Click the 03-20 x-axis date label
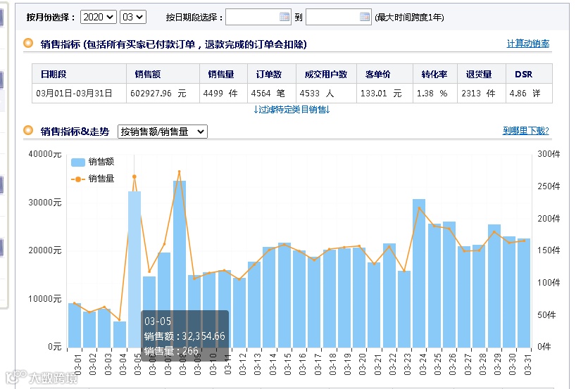 [362, 364]
